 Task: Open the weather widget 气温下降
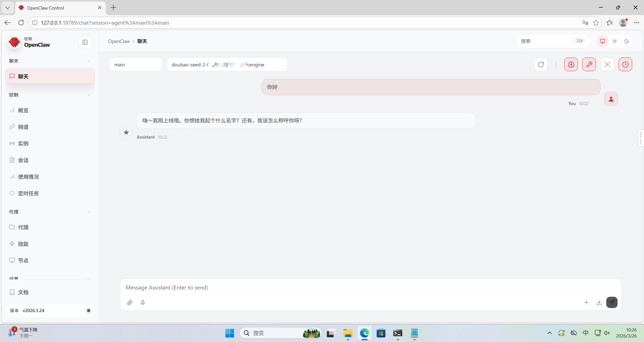[23, 333]
